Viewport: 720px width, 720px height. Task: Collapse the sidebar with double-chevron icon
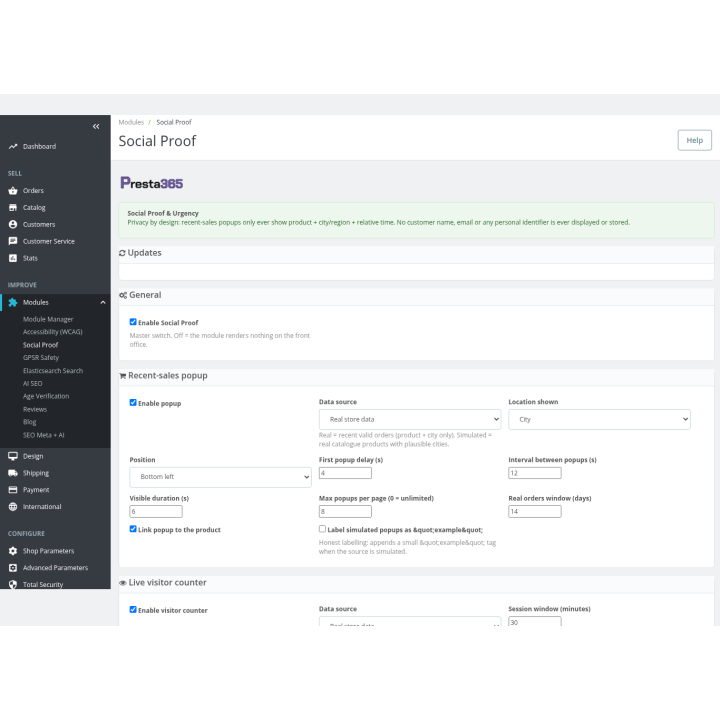96,126
